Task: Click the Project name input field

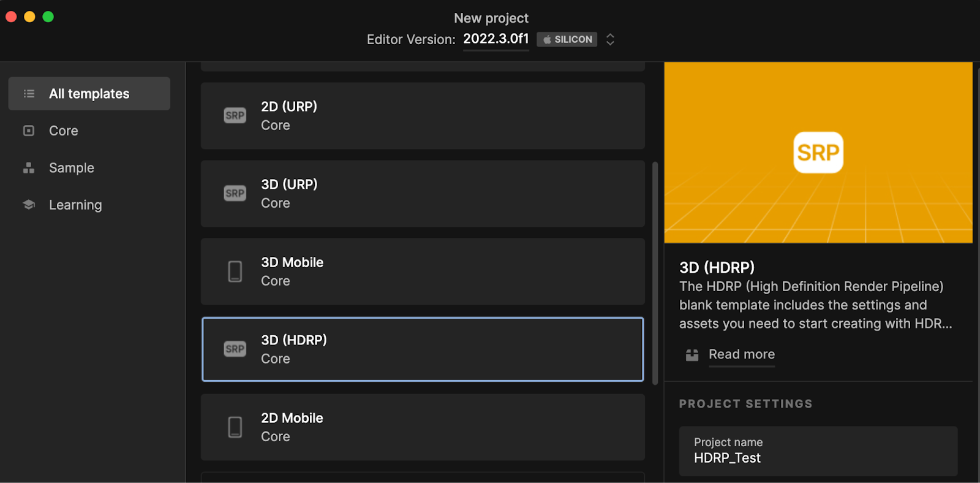Action: click(x=818, y=452)
